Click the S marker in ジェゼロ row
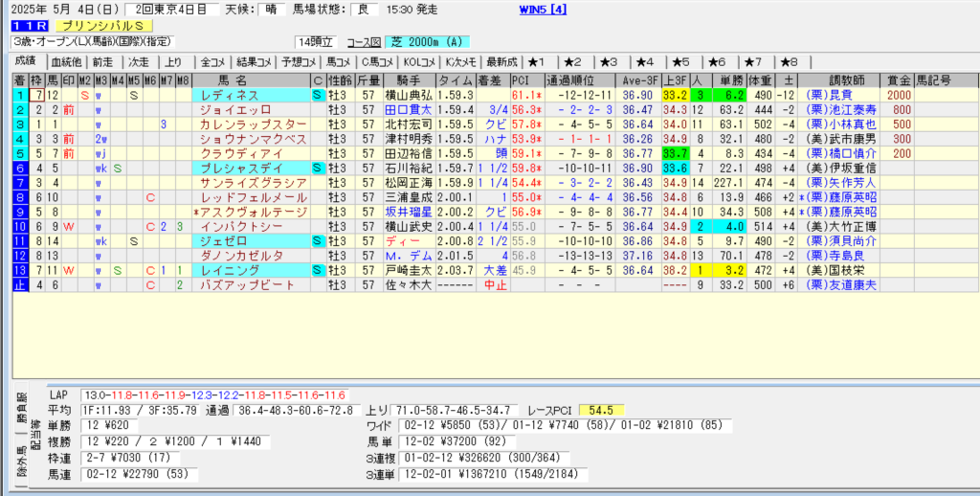Image resolution: width=980 pixels, height=496 pixels. (317, 241)
